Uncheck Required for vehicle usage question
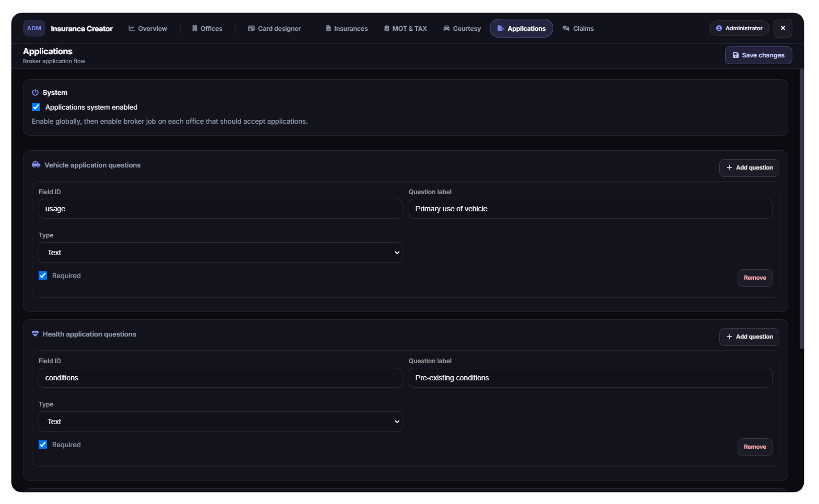819x504 pixels. click(43, 275)
